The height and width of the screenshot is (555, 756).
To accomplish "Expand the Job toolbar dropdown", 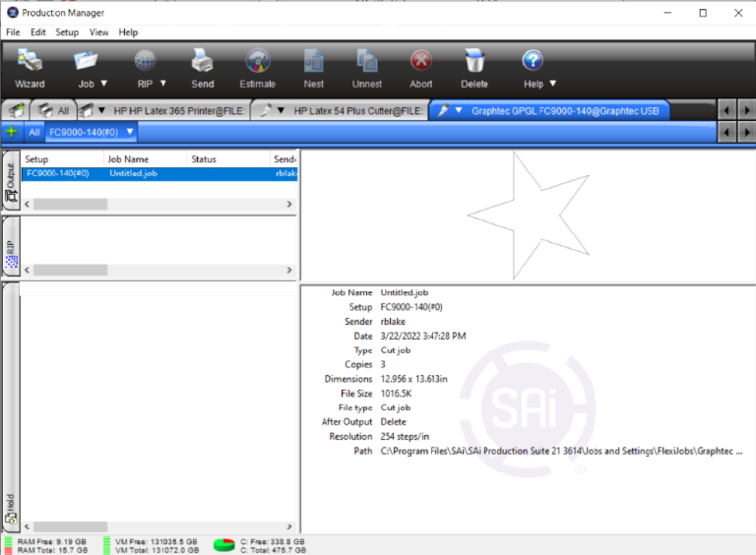I will click(x=104, y=84).
